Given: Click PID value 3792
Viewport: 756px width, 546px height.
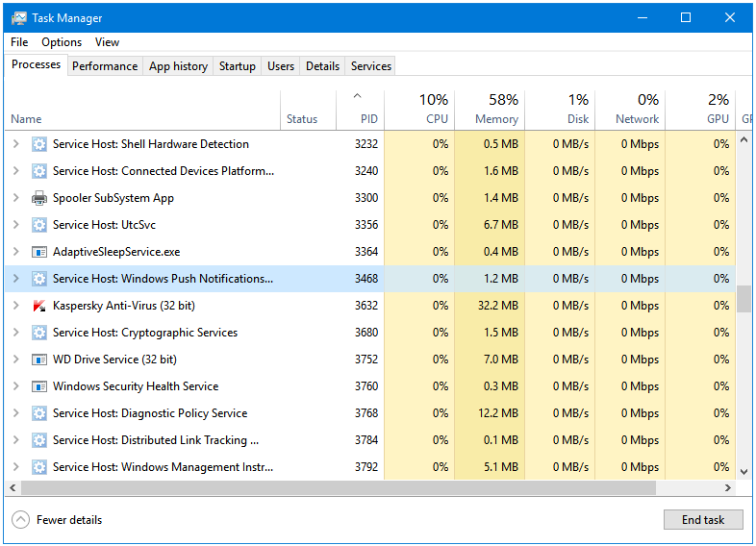Looking at the screenshot, I should click(366, 467).
